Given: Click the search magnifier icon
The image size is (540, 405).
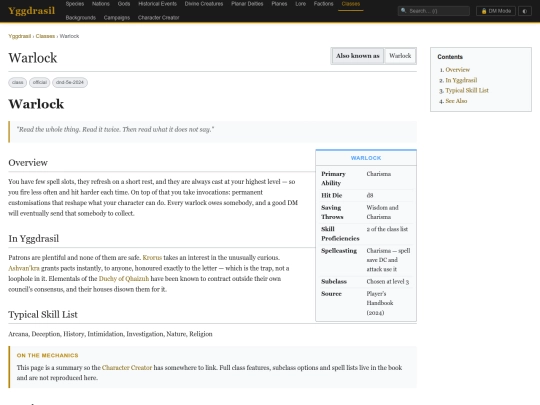Looking at the screenshot, I should coord(404,11).
